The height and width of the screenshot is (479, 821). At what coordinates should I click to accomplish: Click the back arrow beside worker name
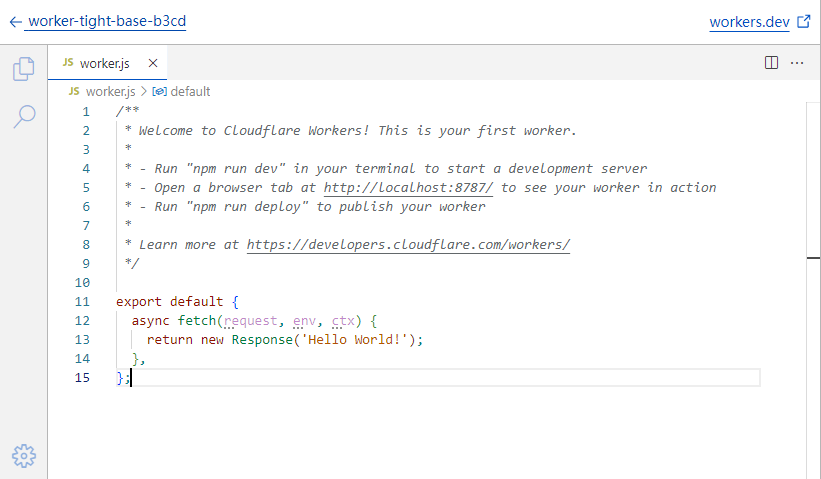click(x=15, y=21)
